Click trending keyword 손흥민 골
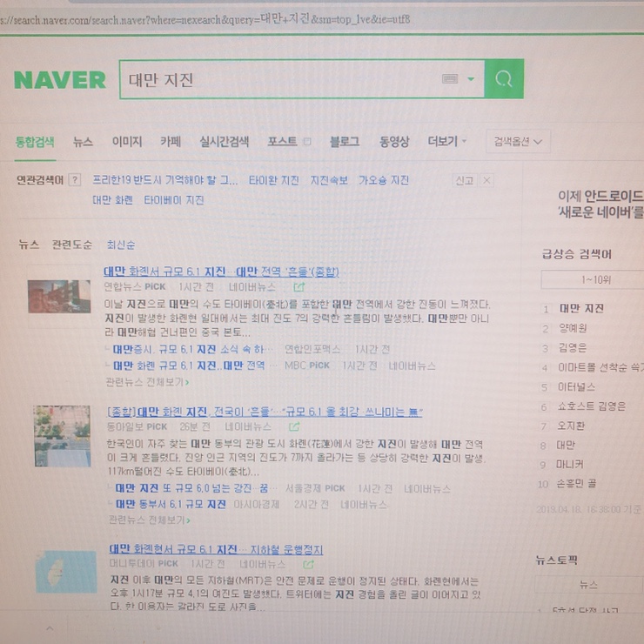The width and height of the screenshot is (644, 644). [x=576, y=483]
